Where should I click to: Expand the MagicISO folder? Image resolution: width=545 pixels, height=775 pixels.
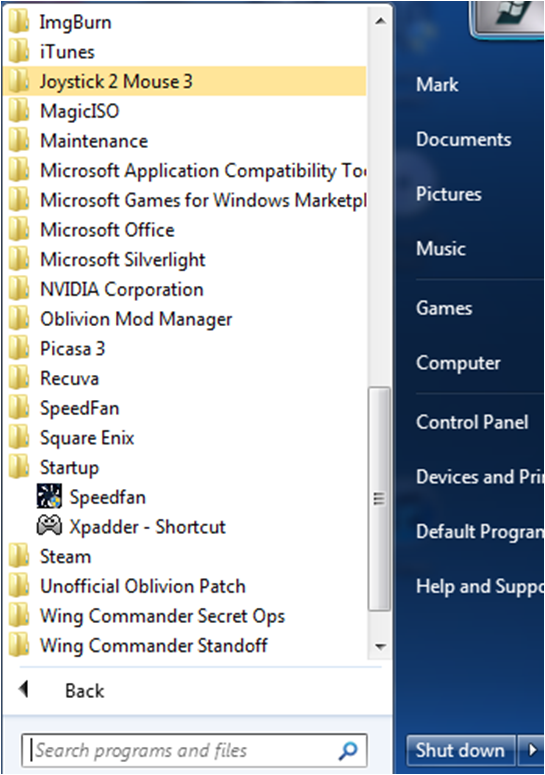[x=184, y=111]
